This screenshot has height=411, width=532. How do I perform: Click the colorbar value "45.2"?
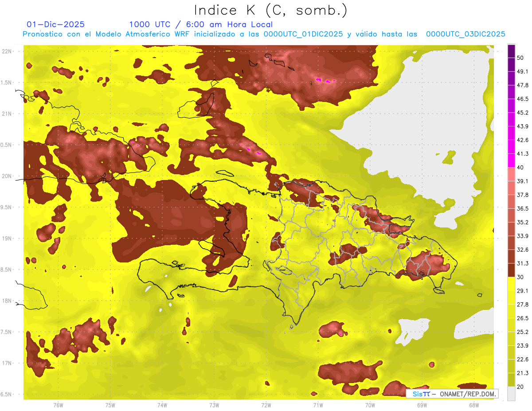[x=523, y=113]
